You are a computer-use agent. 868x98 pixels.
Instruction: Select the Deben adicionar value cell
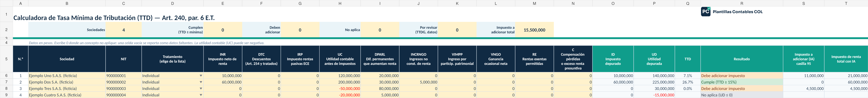click(x=300, y=30)
